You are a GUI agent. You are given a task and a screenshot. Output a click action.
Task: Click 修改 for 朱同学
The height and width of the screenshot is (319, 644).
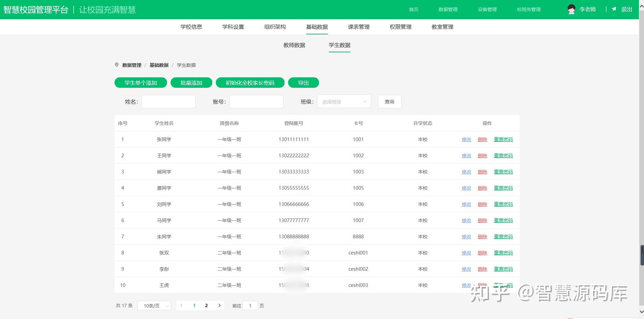(x=466, y=237)
